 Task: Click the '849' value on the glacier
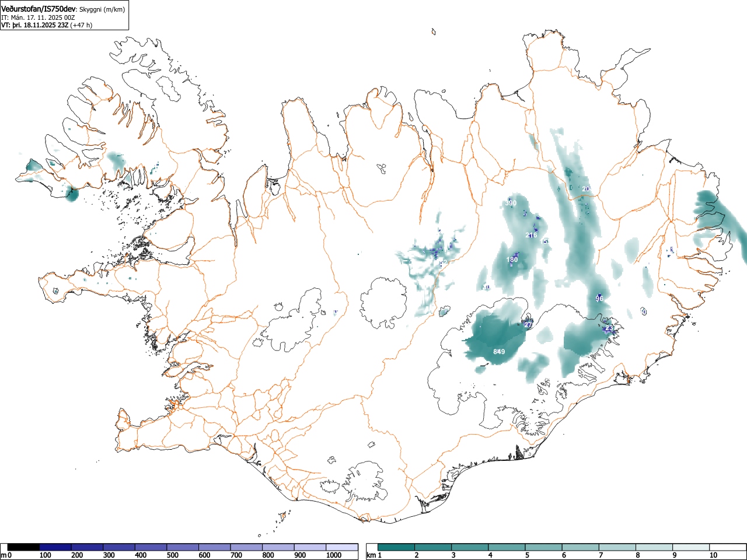point(499,352)
